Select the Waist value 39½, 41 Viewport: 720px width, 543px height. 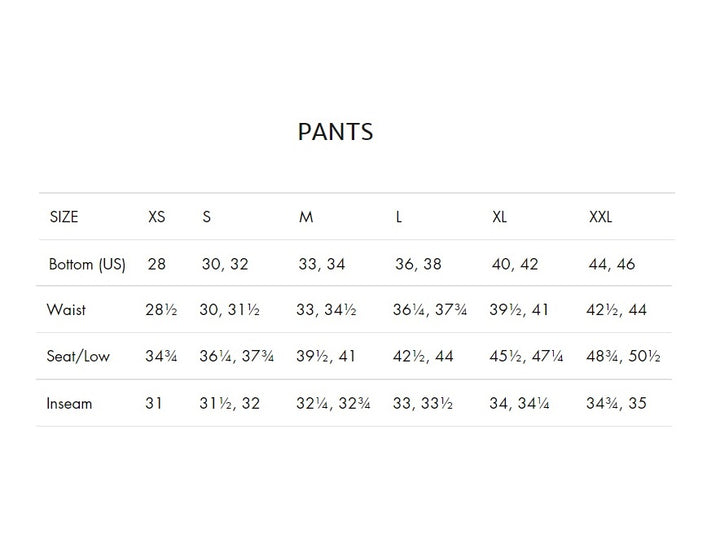(x=521, y=310)
